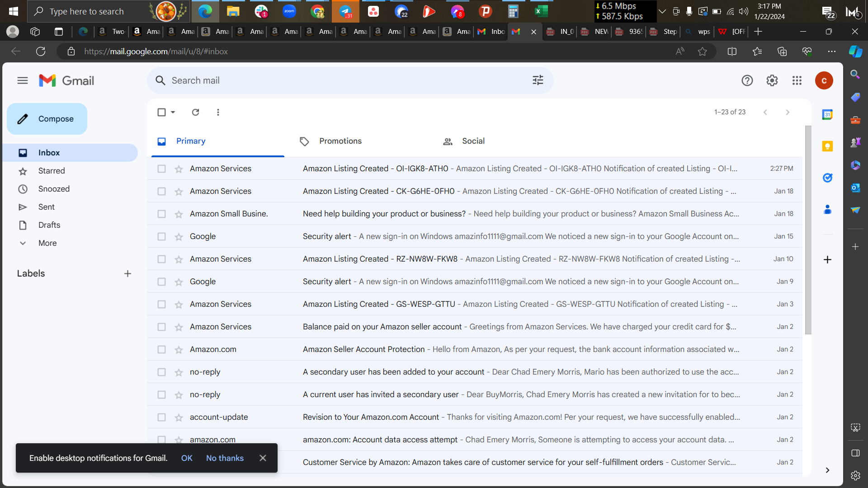868x488 pixels.
Task: Open Edge Copilot sidebar icon
Action: [x=855, y=52]
